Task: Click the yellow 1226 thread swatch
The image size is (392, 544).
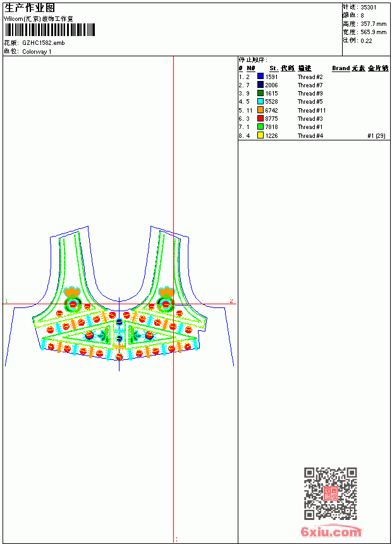Action: 260,135
